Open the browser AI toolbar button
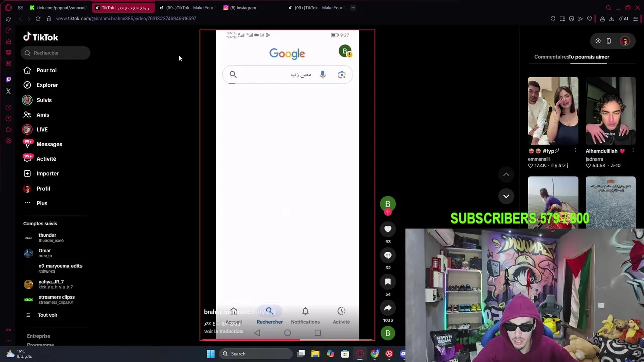644x362 pixels. coord(624,19)
